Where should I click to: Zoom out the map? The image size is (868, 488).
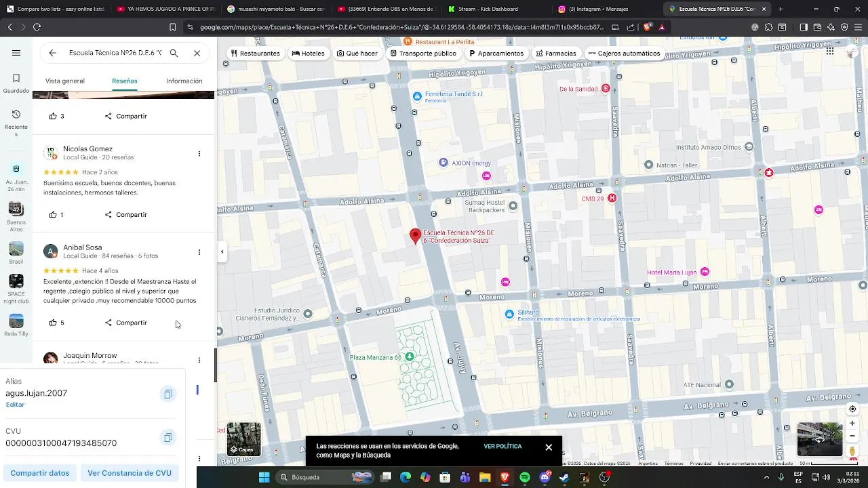tap(852, 436)
